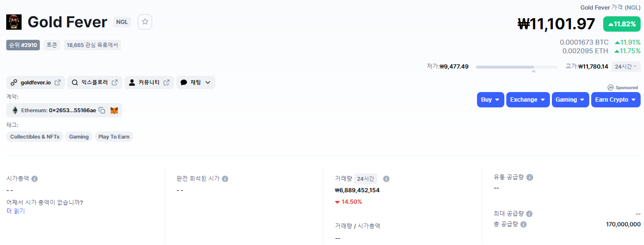Click info icon beside 거래량 24시간
The width and height of the screenshot is (644, 245).
click(x=386, y=179)
